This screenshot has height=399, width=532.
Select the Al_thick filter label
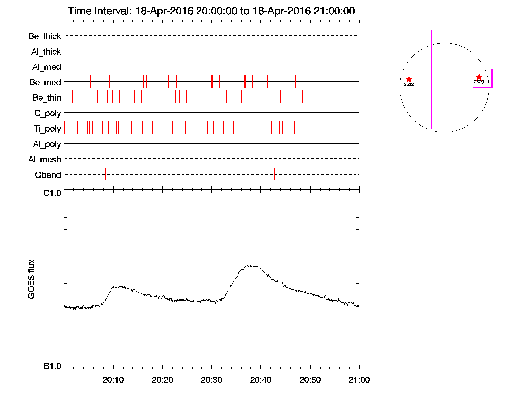coord(46,52)
